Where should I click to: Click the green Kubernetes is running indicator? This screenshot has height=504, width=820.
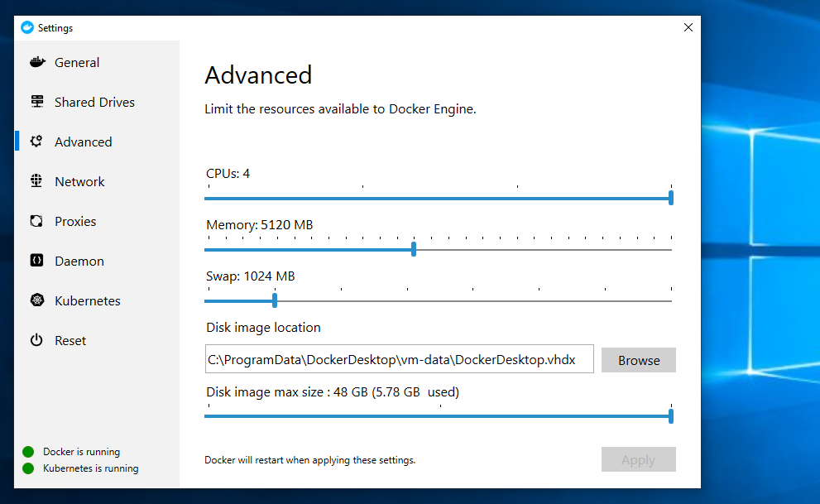coord(28,468)
